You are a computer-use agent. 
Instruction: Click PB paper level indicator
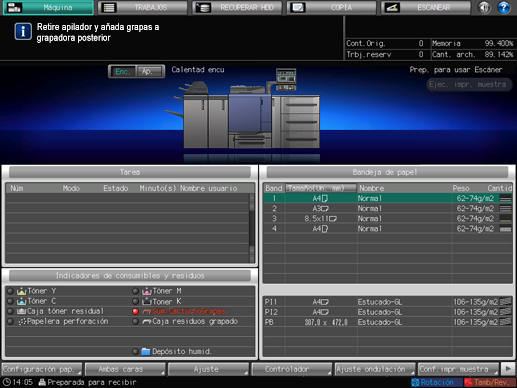click(x=505, y=322)
